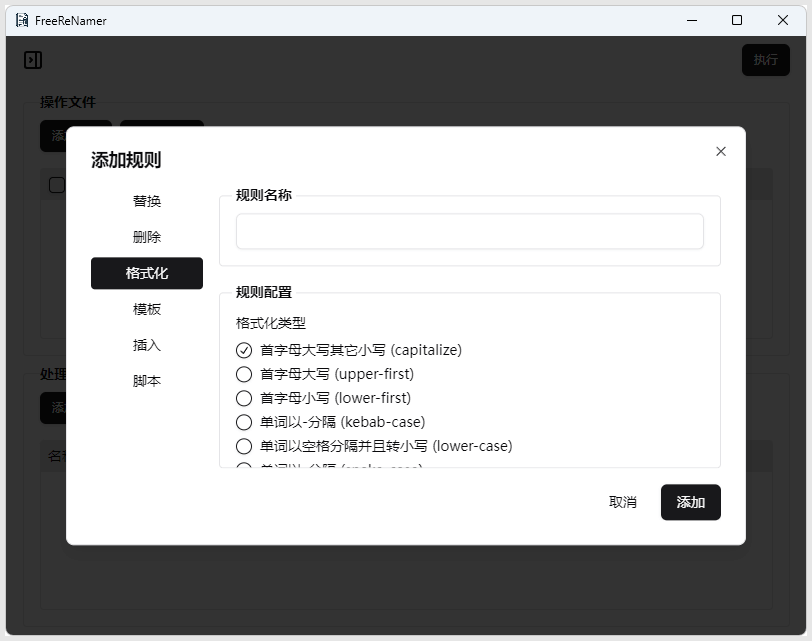Click the 取消 cancel button
Viewport: 812px width, 641px height.
coord(623,502)
